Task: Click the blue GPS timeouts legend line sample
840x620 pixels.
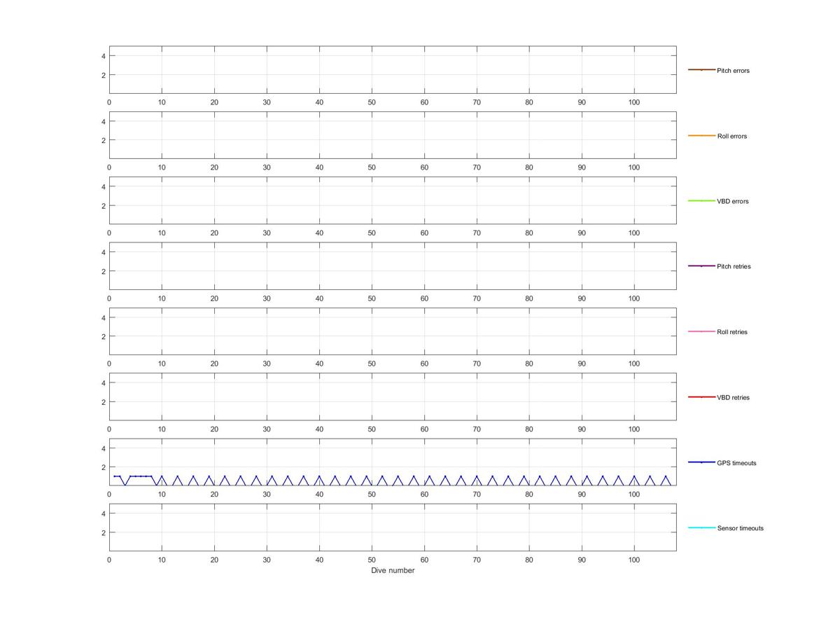Action: coord(701,462)
